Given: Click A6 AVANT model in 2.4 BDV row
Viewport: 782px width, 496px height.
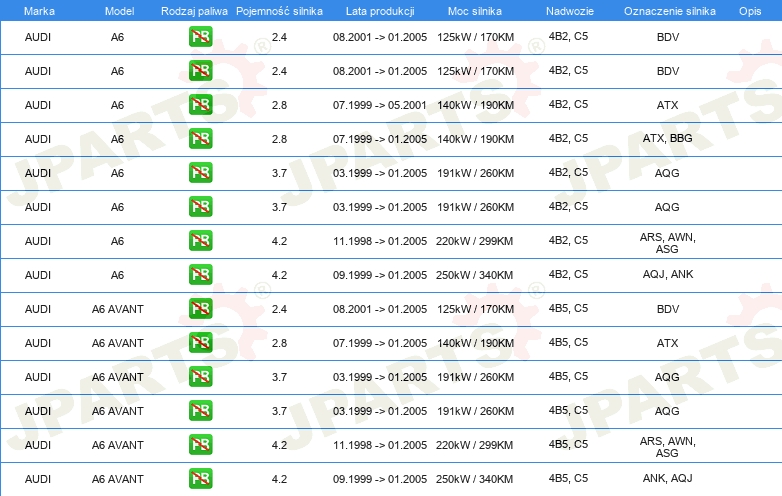Looking at the screenshot, I should pyautogui.click(x=118, y=309).
